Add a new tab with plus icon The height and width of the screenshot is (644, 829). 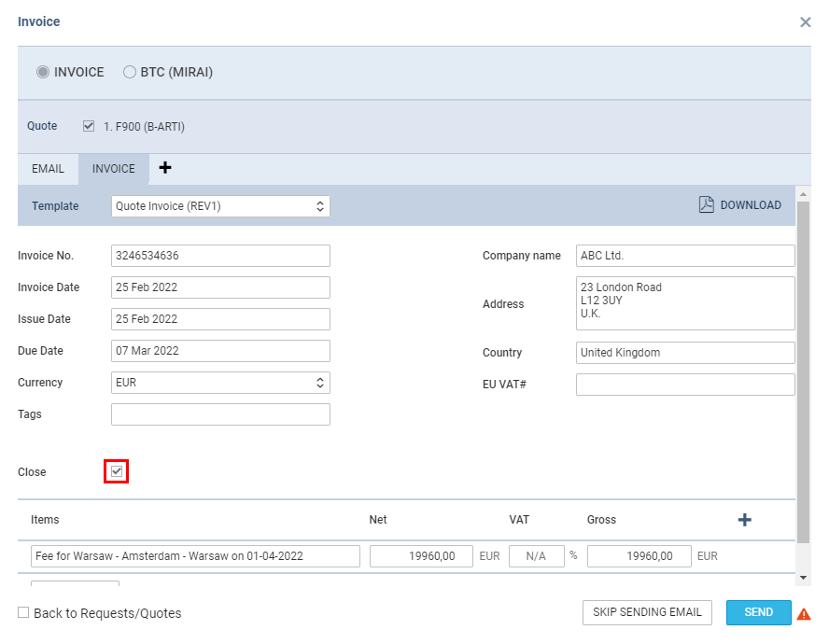point(165,168)
